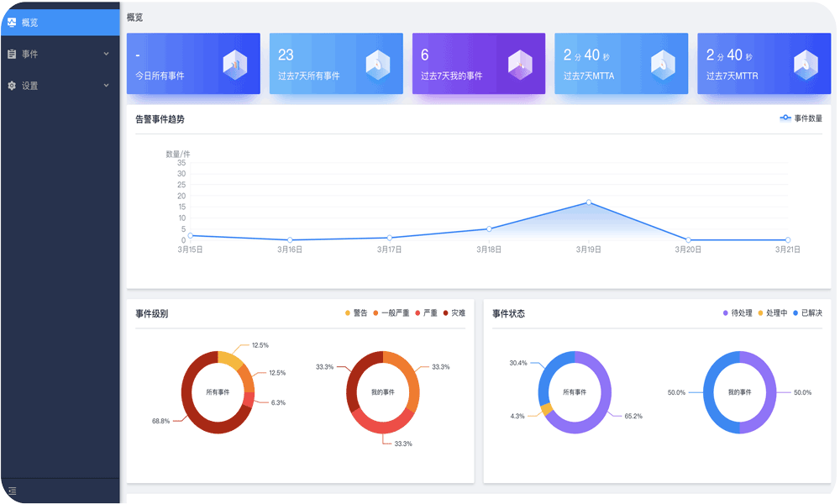The height and width of the screenshot is (504, 840).
Task: Expand the 设置 menu chevron
Action: click(x=106, y=86)
